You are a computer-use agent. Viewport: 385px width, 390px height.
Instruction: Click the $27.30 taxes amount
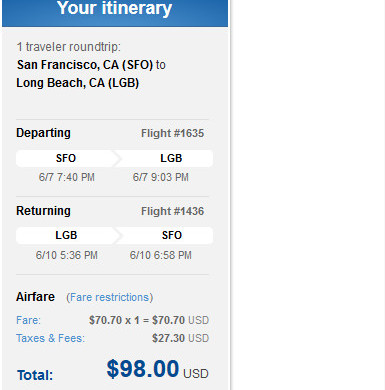click(168, 338)
